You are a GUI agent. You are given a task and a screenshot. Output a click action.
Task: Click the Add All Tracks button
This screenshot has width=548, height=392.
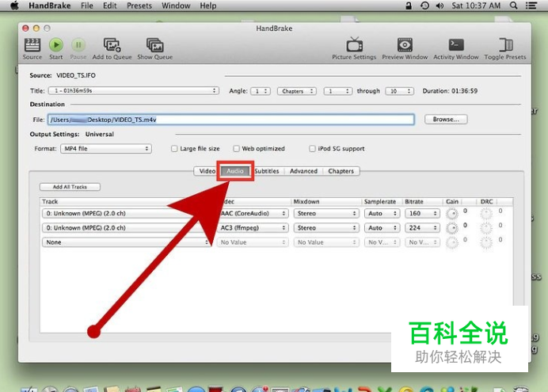coord(70,187)
